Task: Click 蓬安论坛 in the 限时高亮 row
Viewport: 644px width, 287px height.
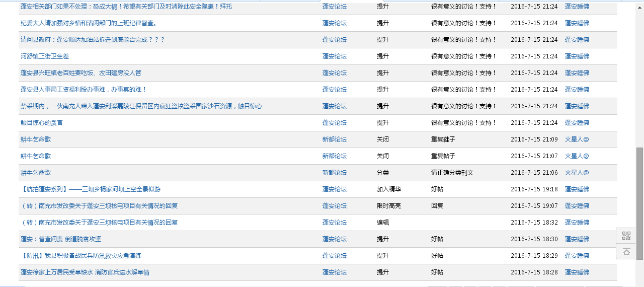Action: tap(334, 206)
